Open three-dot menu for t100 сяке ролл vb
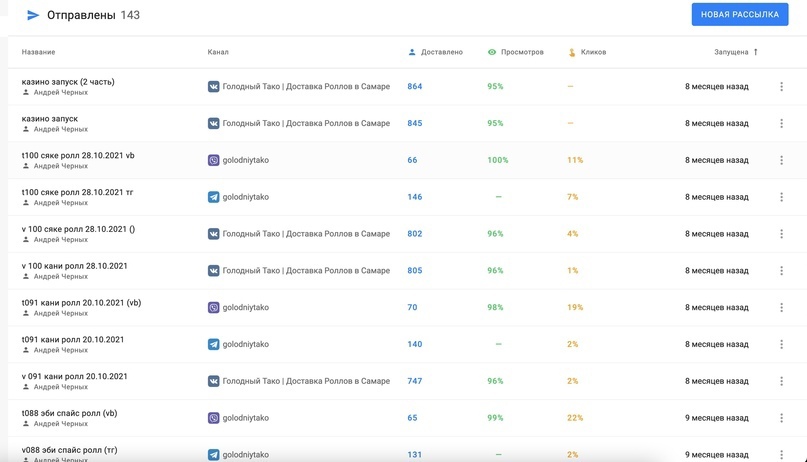Viewport: 807px width, 462px height. click(781, 160)
